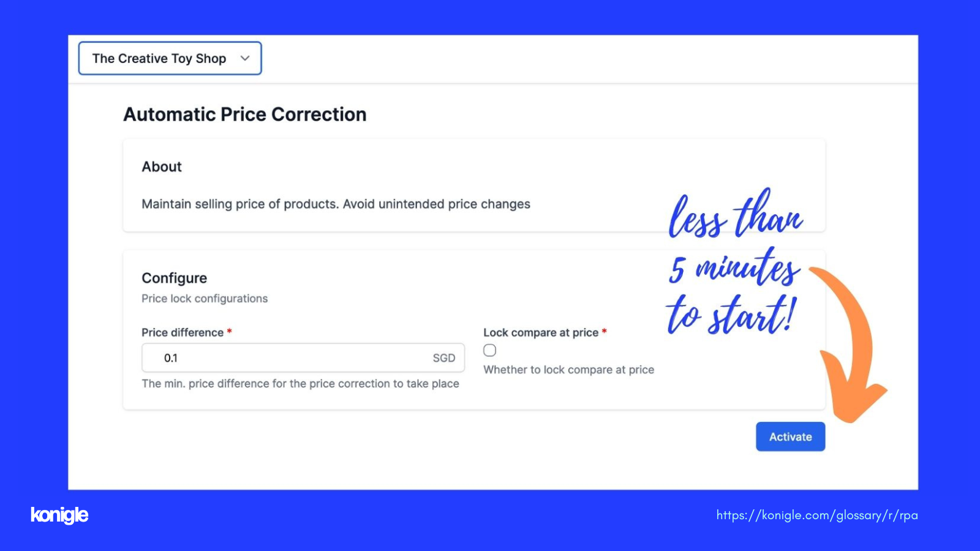
Task: Click the Automatic Price Correction heading
Action: click(x=245, y=114)
